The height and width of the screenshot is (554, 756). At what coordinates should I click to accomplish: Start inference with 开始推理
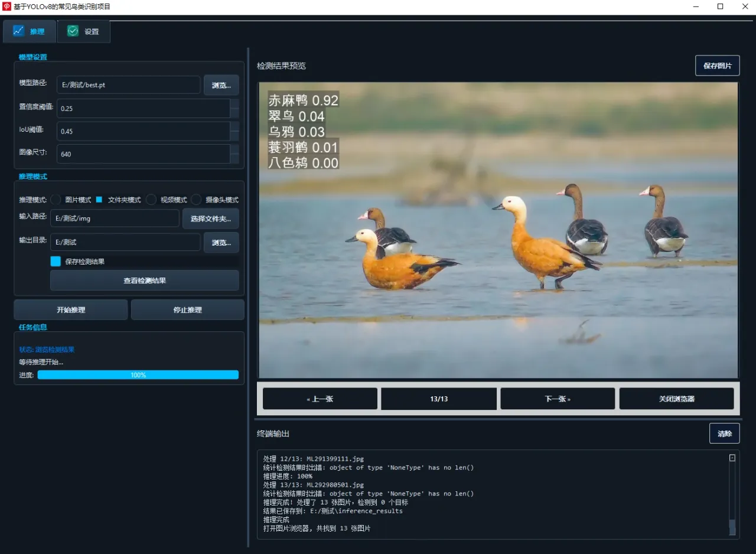tap(71, 309)
